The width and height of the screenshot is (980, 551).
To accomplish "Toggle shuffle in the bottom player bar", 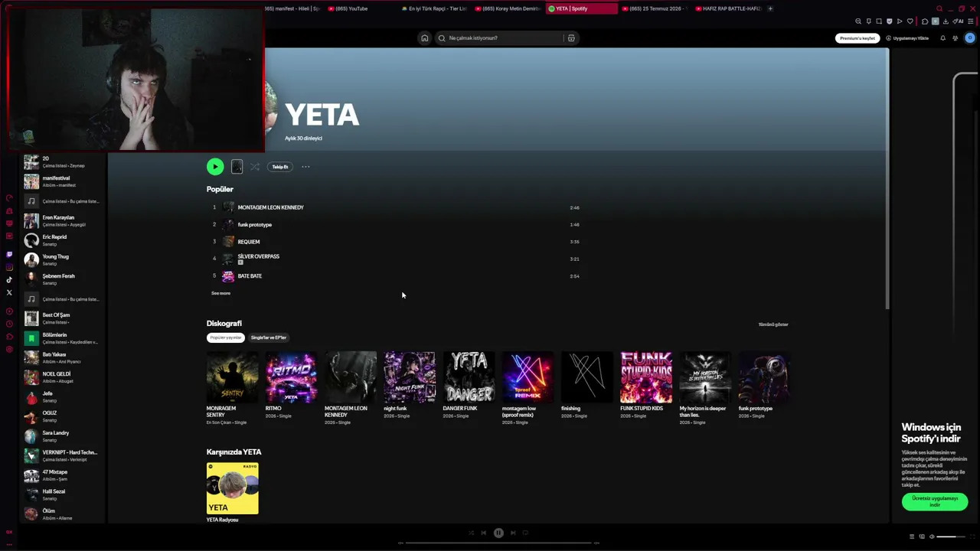I will pyautogui.click(x=471, y=533).
